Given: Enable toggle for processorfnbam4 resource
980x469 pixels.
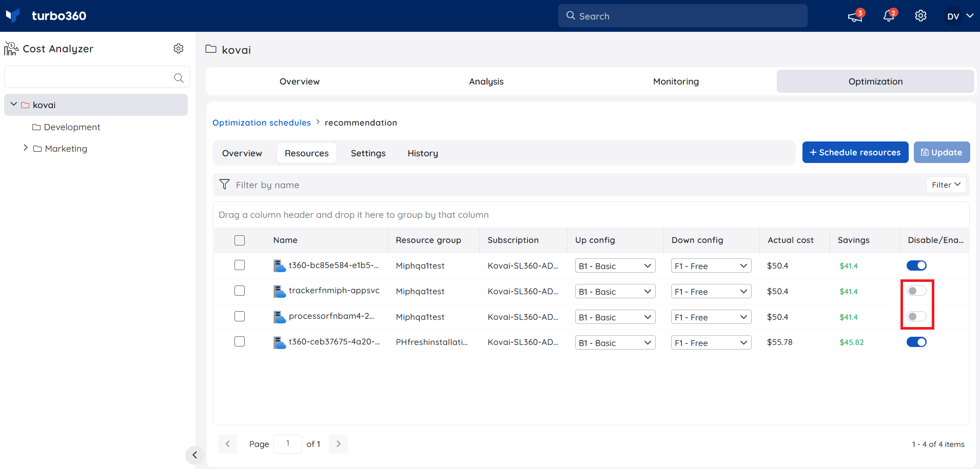Looking at the screenshot, I should 916,316.
